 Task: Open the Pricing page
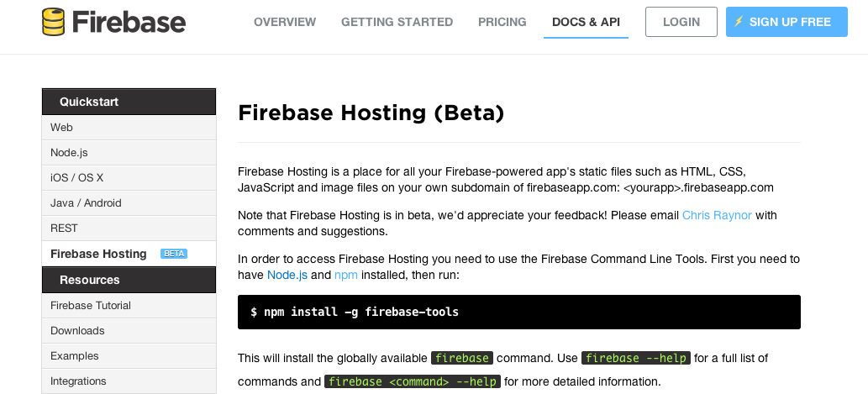[x=502, y=22]
